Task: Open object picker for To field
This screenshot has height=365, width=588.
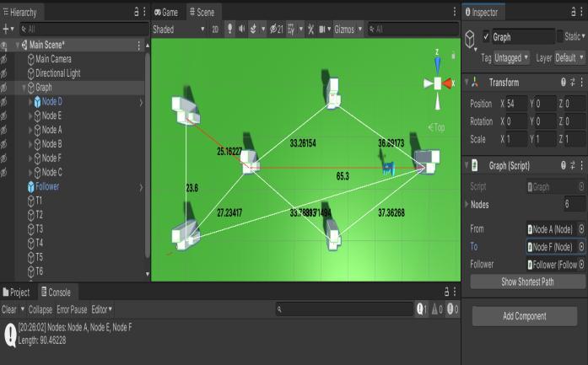Action: tap(581, 247)
